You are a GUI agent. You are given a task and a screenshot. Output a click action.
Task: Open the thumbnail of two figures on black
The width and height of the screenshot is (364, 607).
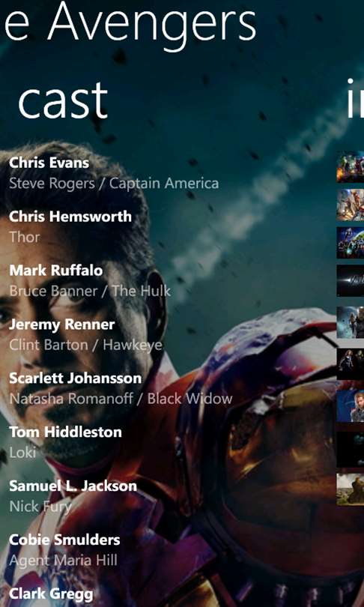pos(350,364)
